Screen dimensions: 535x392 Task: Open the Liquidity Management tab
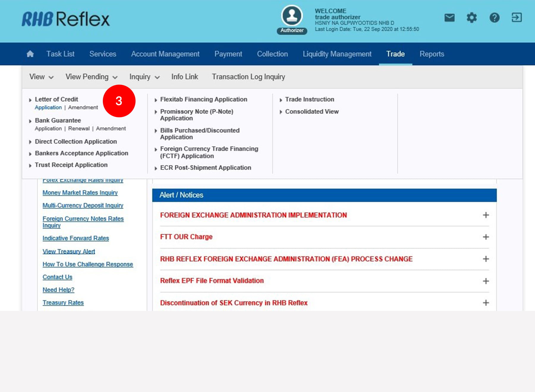click(x=337, y=54)
